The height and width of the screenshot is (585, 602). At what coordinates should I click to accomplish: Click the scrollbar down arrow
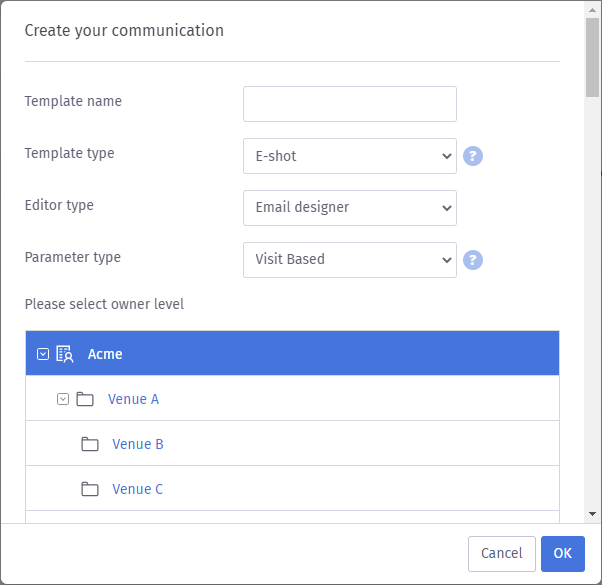pyautogui.click(x=593, y=513)
